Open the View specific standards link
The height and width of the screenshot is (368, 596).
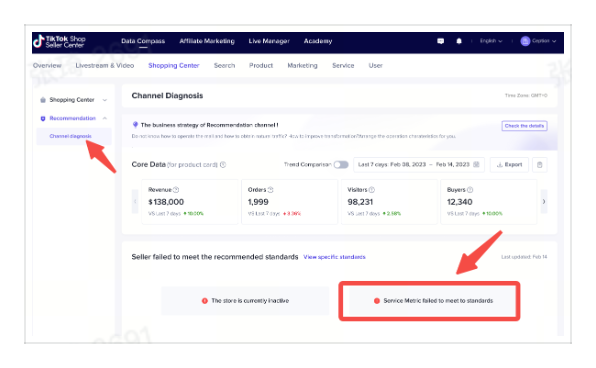click(x=334, y=257)
